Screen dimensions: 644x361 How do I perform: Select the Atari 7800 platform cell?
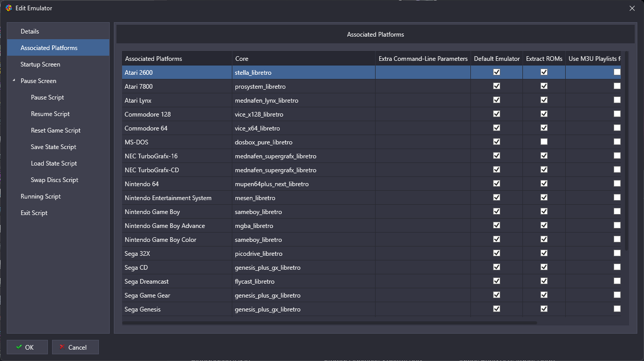coord(177,86)
